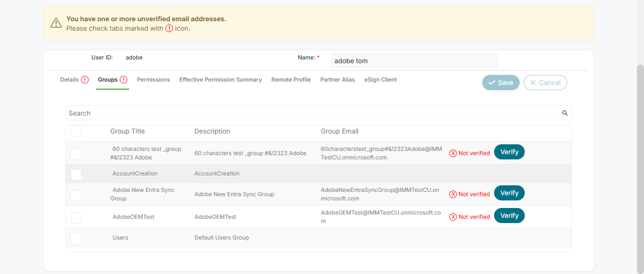
Task: Click the search magnifier icon
Action: pos(565,113)
